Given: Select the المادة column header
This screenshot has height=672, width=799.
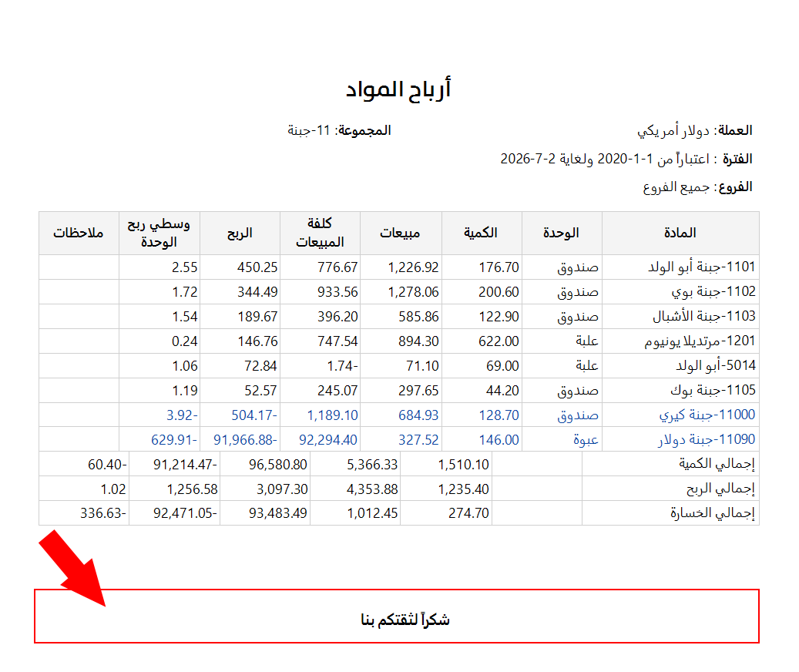Looking at the screenshot, I should tap(680, 234).
